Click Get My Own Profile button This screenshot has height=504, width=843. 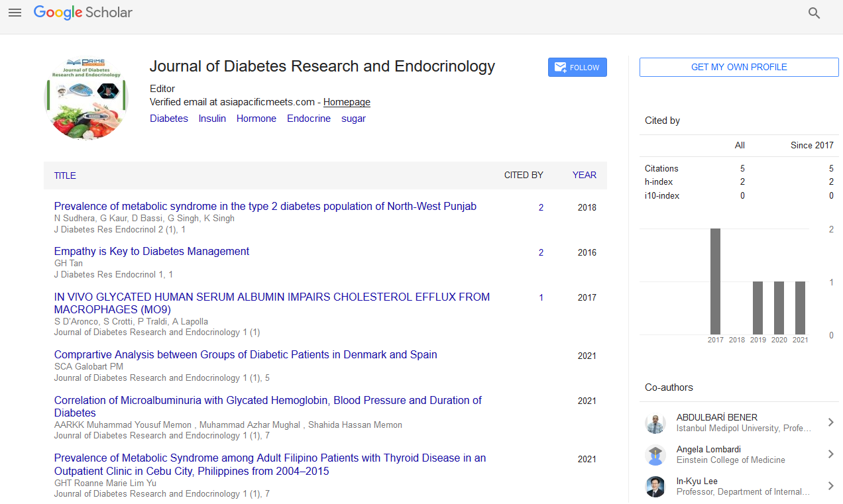[x=739, y=67]
